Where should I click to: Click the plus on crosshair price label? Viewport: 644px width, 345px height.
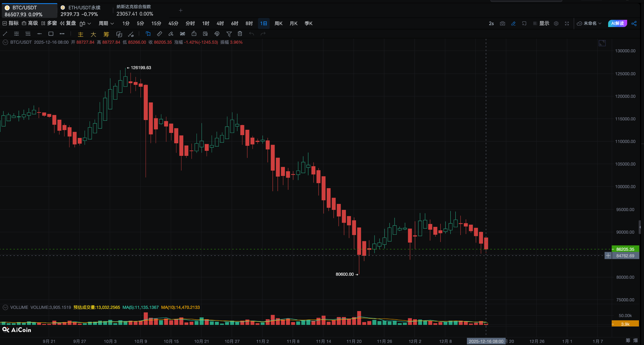(x=608, y=256)
